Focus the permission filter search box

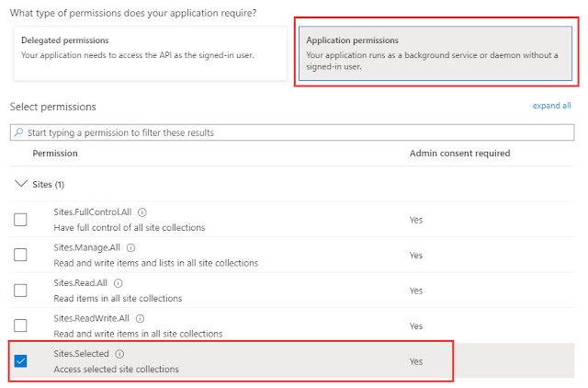(x=292, y=132)
